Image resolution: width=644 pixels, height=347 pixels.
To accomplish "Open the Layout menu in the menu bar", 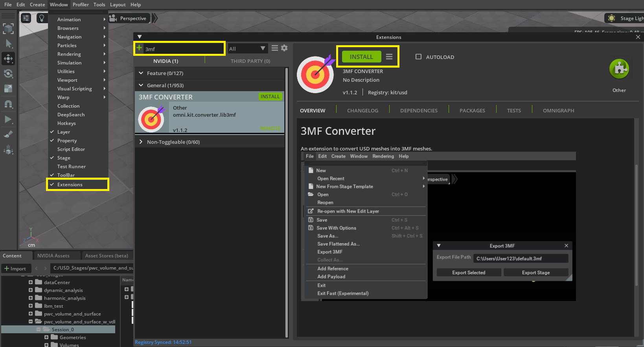I will pos(118,5).
